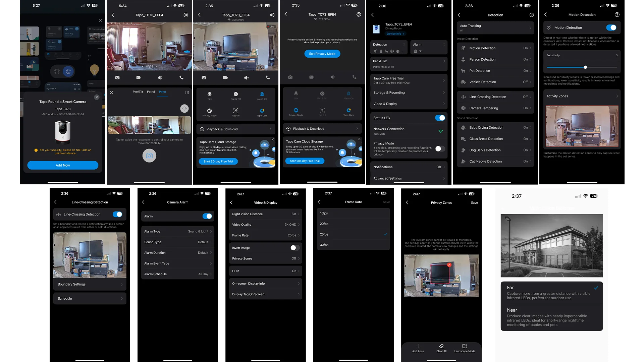
Task: Tap the Talk microphone icon
Action: click(209, 94)
